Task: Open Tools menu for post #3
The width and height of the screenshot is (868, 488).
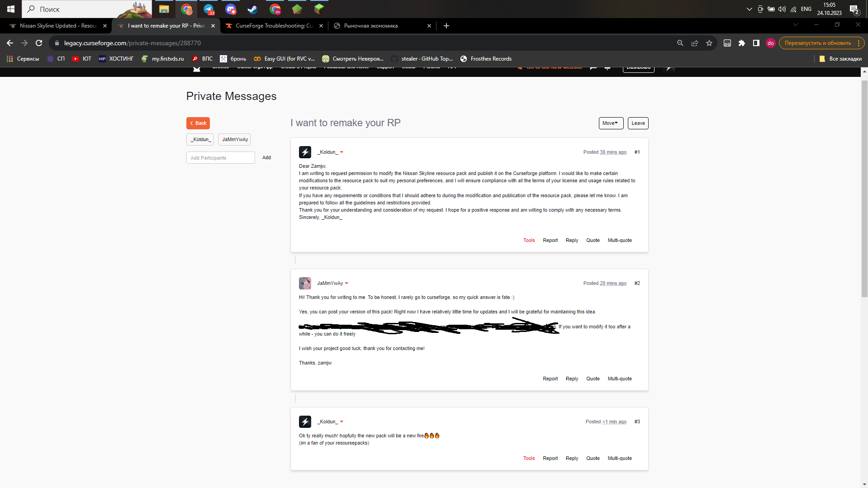Action: coord(529,459)
